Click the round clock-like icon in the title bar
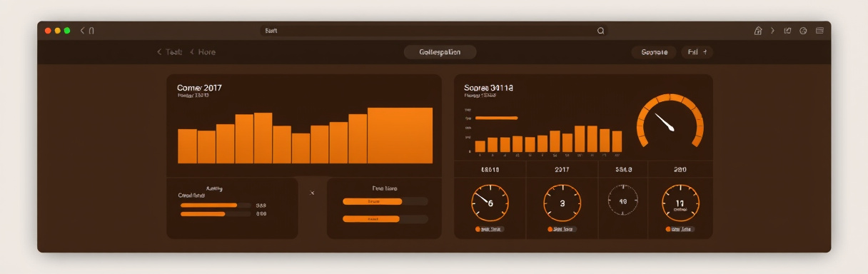Image resolution: width=868 pixels, height=274 pixels. click(803, 31)
